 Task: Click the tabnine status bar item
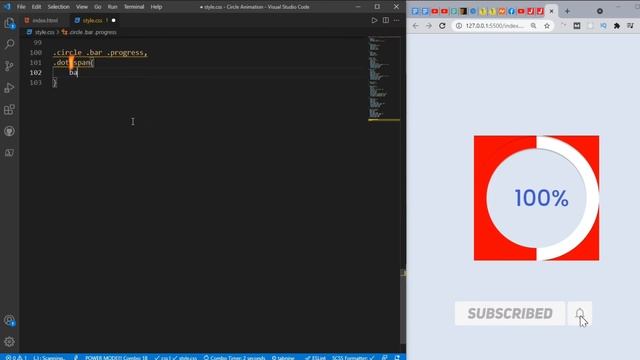tap(283, 358)
